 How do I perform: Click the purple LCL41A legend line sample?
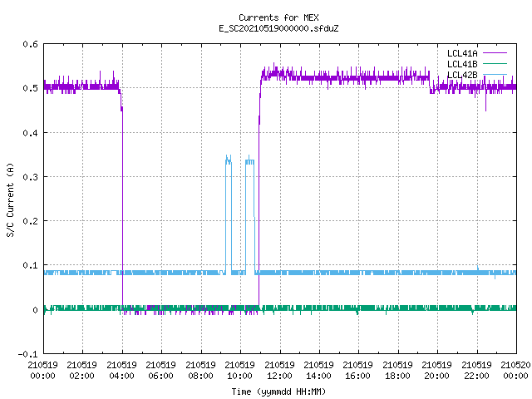coord(495,53)
